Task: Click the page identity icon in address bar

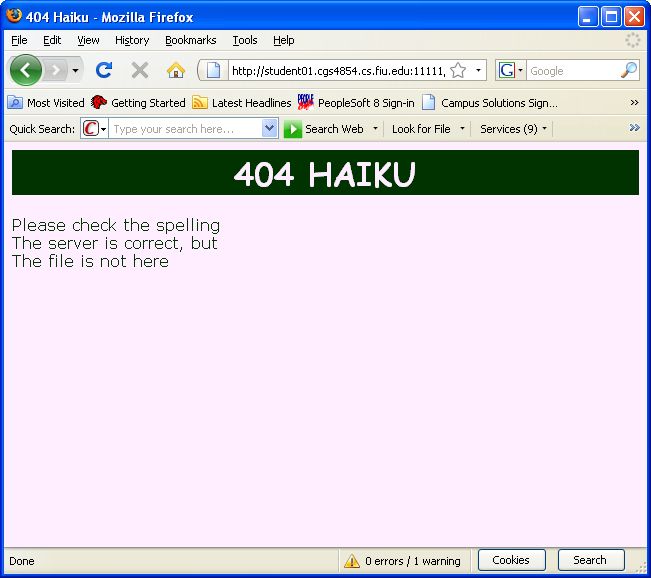Action: point(213,70)
